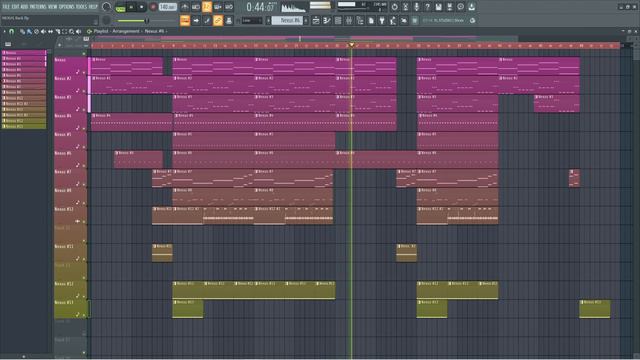640x360 pixels.
Task: Mute the Nexus #4 track
Action: pos(84,128)
